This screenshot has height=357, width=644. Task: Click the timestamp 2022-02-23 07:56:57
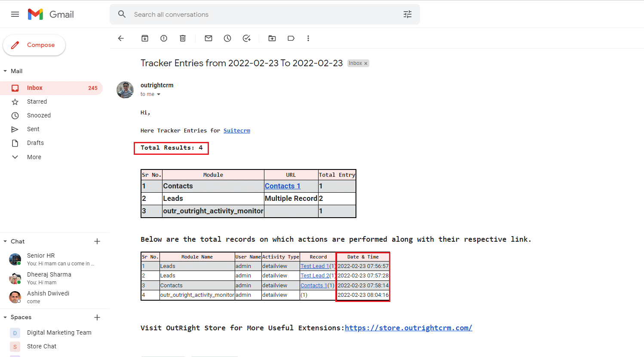(x=363, y=266)
